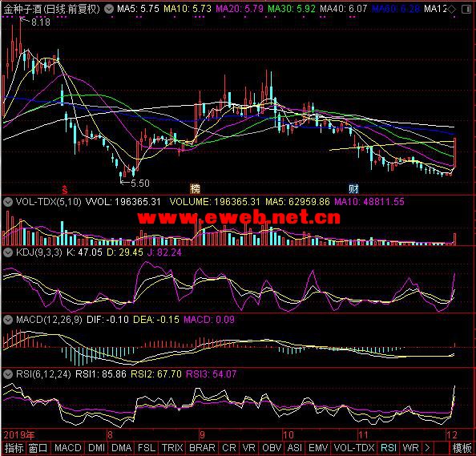The image size is (476, 456).
Task: Open the dropdown beside 金种子酒 title
Action: [x=109, y=9]
